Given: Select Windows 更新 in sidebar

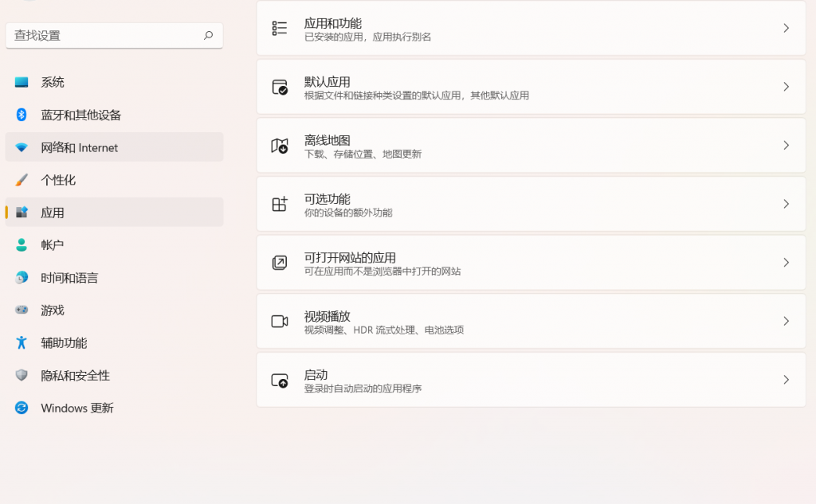Looking at the screenshot, I should pos(76,408).
